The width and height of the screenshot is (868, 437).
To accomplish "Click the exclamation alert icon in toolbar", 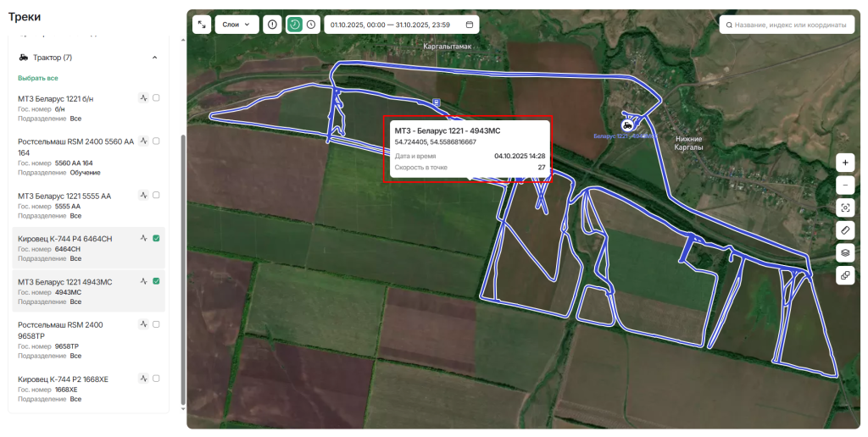I will [272, 25].
